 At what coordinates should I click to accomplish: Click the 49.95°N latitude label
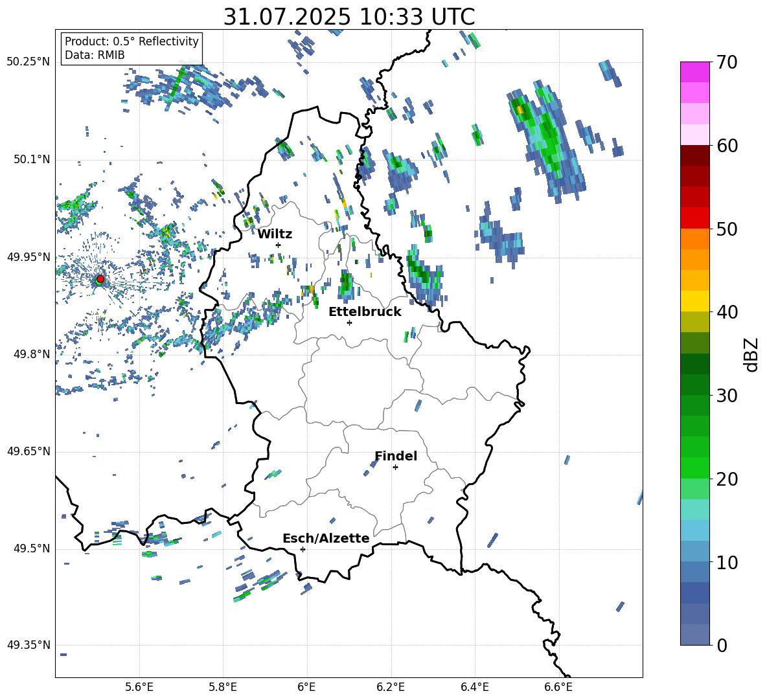(29, 256)
